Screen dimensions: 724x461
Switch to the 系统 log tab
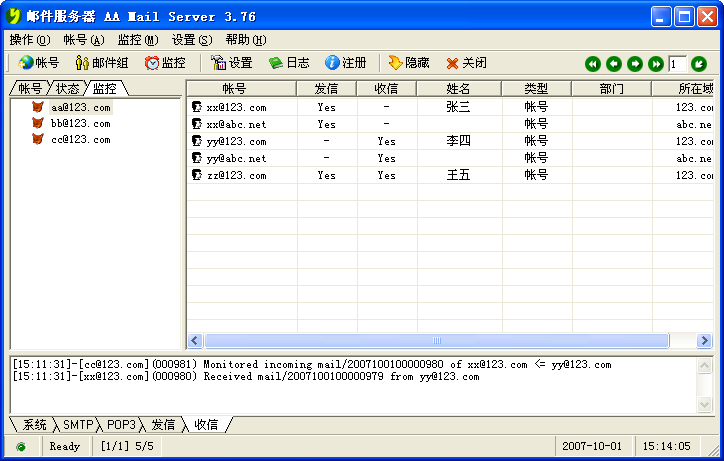pos(35,425)
